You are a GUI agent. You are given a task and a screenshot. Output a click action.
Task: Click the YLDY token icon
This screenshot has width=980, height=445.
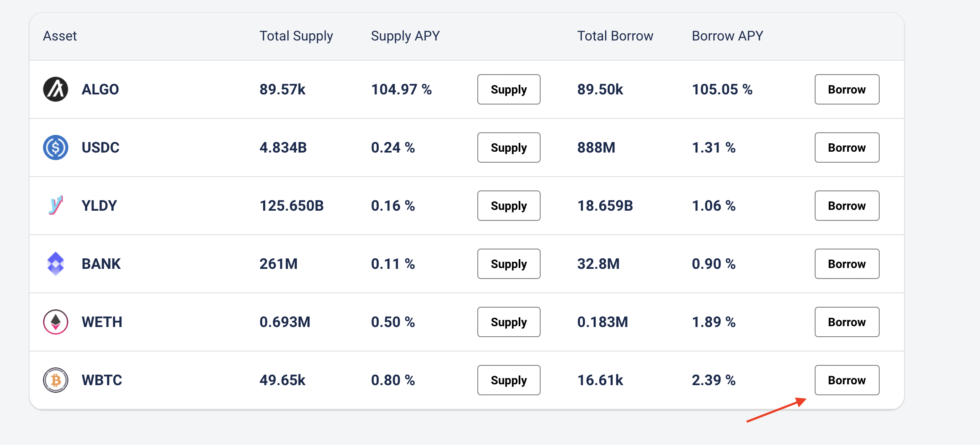(56, 206)
